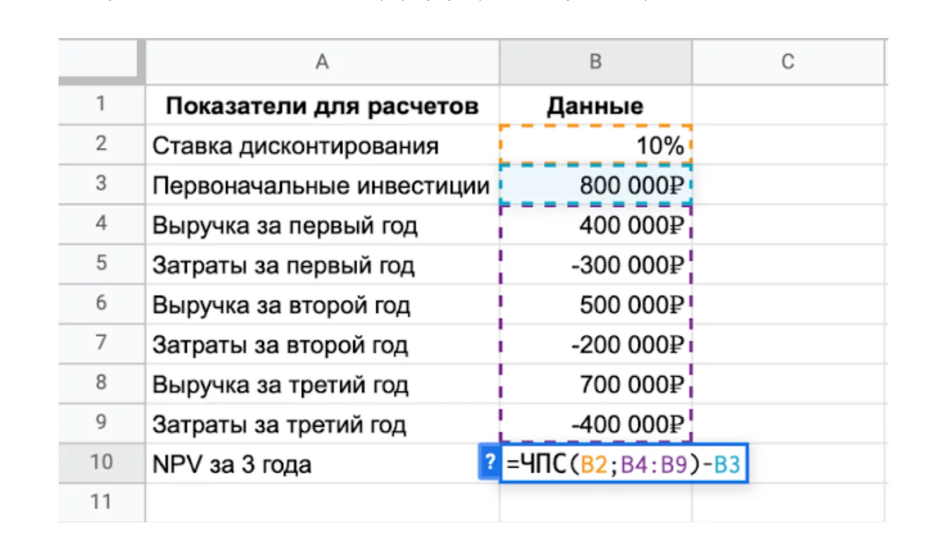Click empty cell C1

click(x=788, y=105)
